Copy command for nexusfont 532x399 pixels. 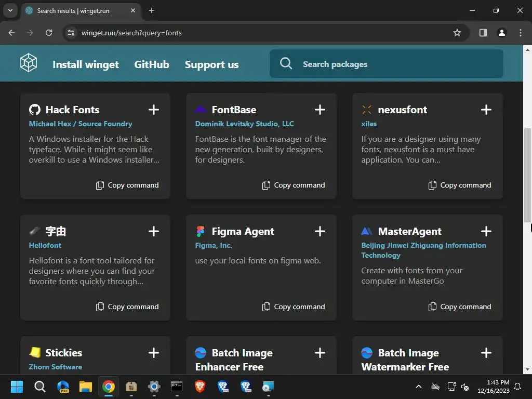click(x=460, y=185)
